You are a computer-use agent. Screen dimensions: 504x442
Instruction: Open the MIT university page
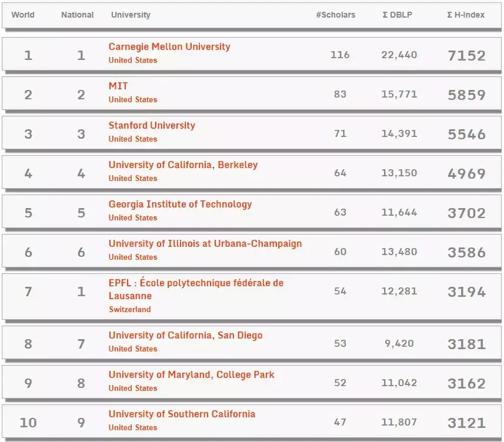point(118,86)
